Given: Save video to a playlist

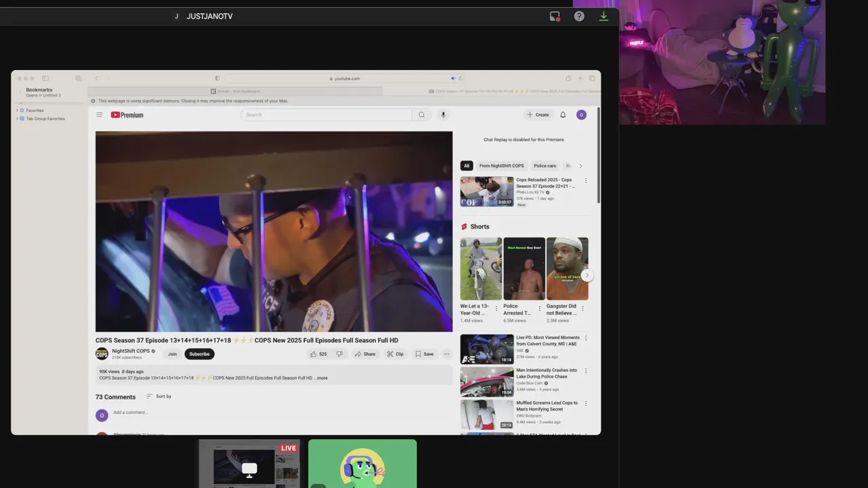Looking at the screenshot, I should [425, 354].
